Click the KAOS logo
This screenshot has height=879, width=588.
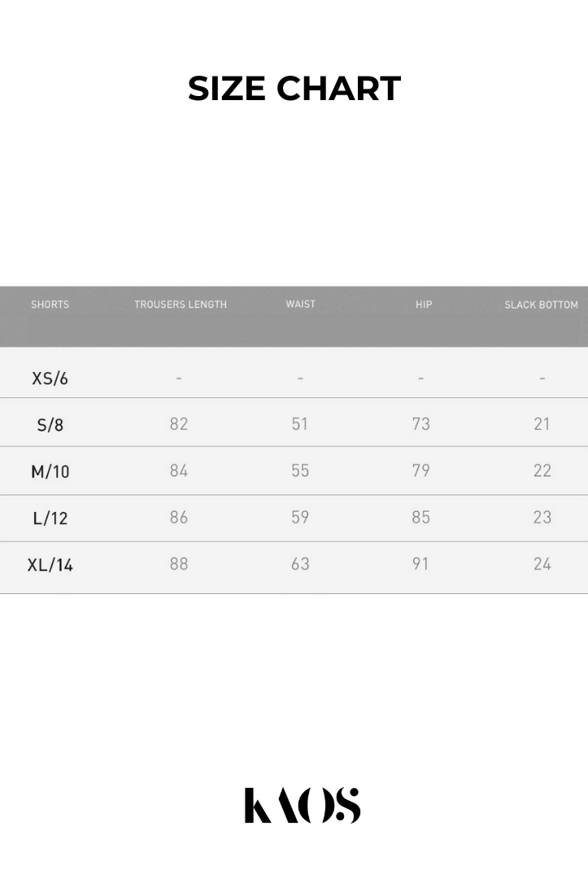[302, 805]
